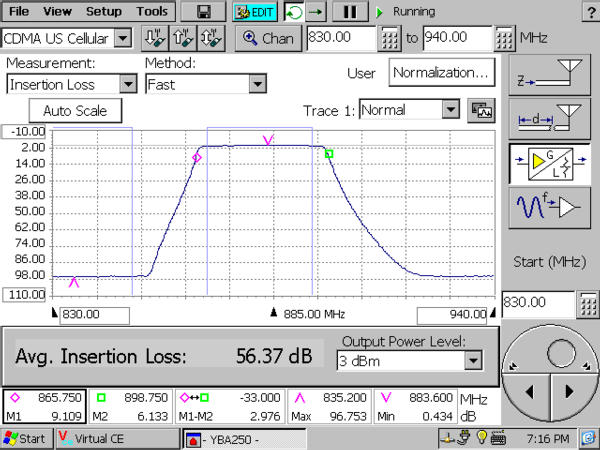Select the Gain/Loss measurement mode icon
Viewport: 600px width, 450px height.
(x=549, y=163)
